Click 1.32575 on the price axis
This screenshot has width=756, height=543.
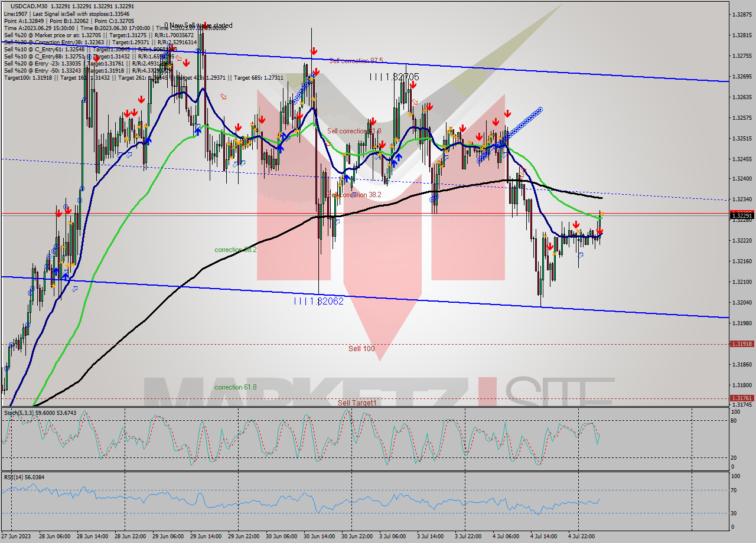click(742, 117)
